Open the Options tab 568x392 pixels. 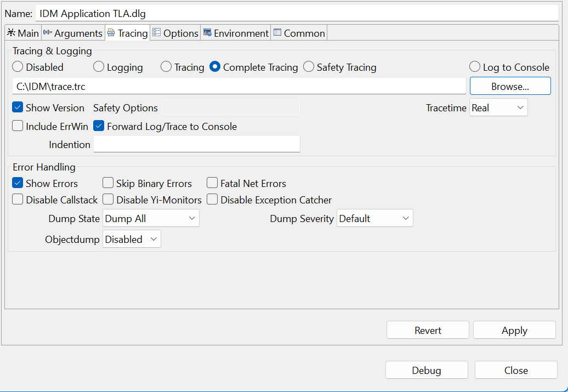tap(175, 33)
